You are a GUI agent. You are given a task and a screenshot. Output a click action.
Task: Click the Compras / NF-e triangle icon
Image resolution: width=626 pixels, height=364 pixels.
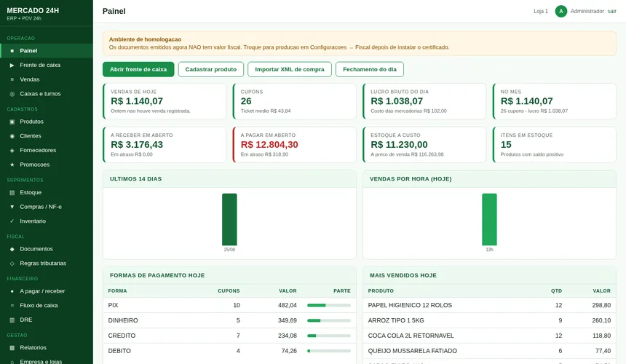[x=12, y=207]
